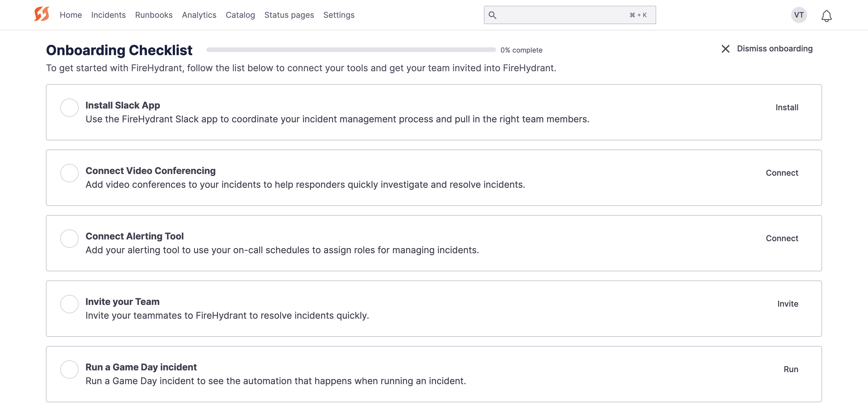The width and height of the screenshot is (868, 410).
Task: Toggle the Invite your Team checkbox
Action: pyautogui.click(x=69, y=303)
